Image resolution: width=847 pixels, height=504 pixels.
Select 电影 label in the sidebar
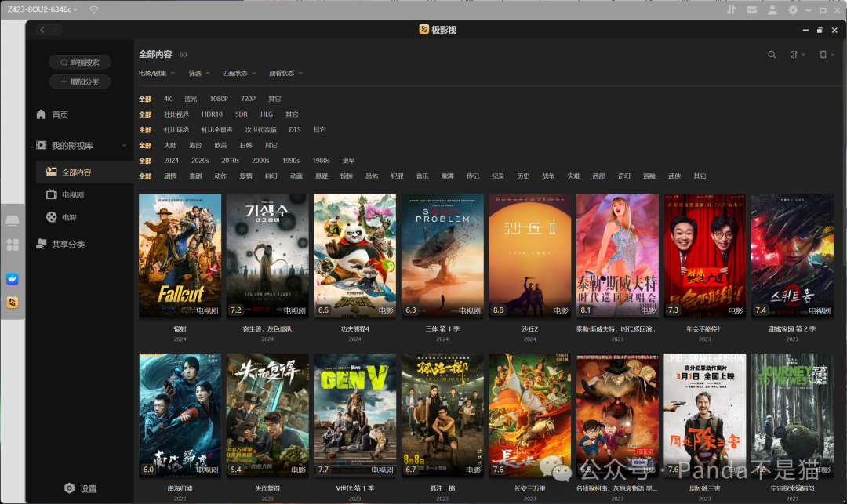pyautogui.click(x=69, y=217)
